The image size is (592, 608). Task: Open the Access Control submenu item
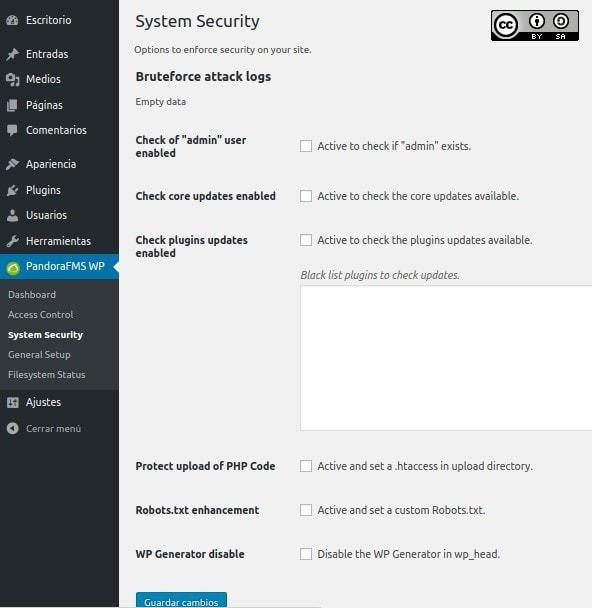click(x=40, y=314)
